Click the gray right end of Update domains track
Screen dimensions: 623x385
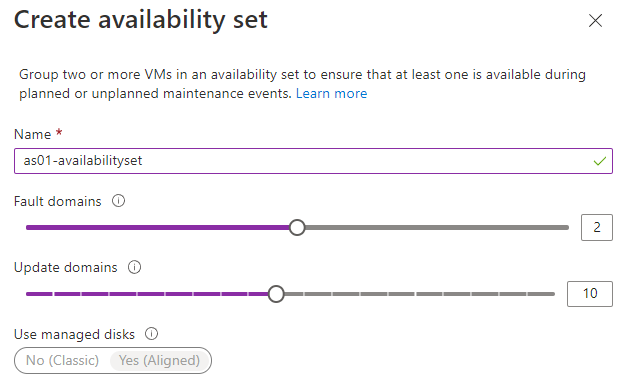pos(542,294)
